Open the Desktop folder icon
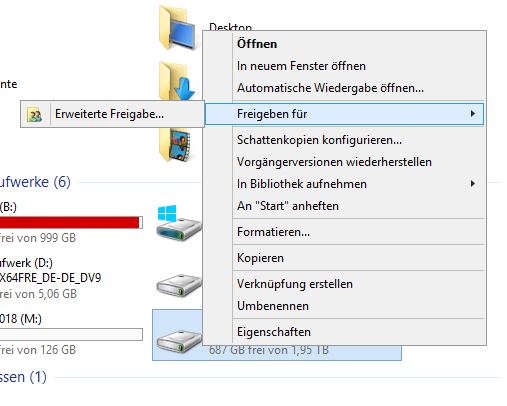The height and width of the screenshot is (406, 507). click(177, 28)
